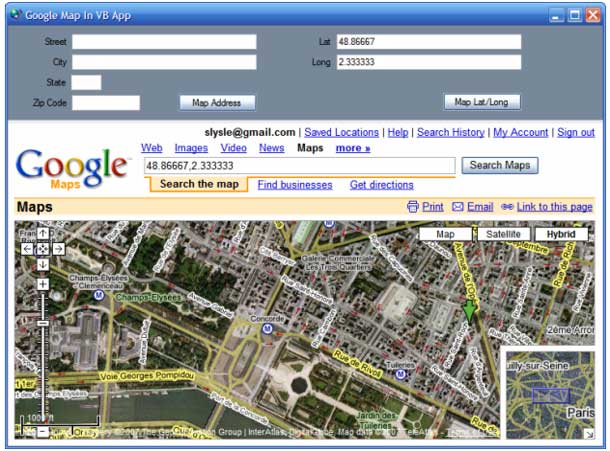Click the Sign out link
Screen dimensions: 610x451
pyautogui.click(x=576, y=132)
